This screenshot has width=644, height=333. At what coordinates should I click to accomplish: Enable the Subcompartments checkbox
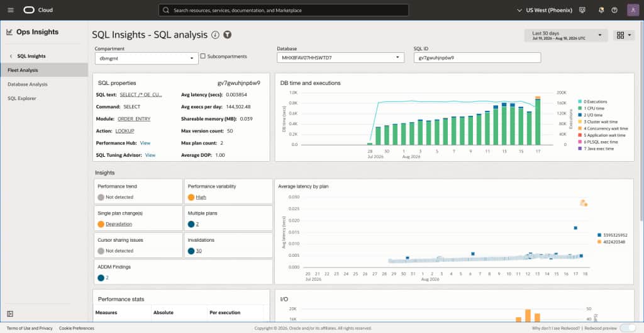point(203,56)
